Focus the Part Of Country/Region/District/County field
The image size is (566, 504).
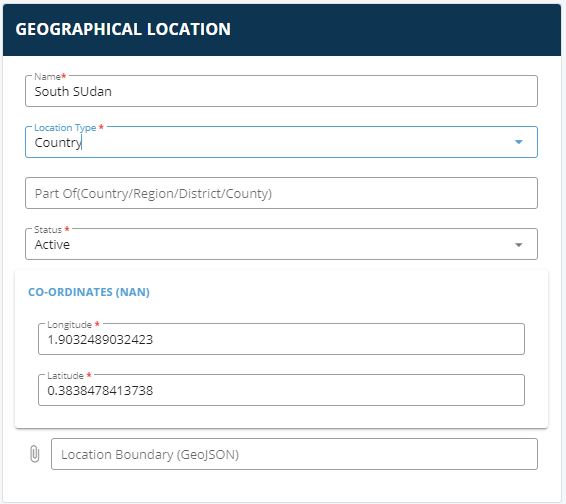point(281,193)
